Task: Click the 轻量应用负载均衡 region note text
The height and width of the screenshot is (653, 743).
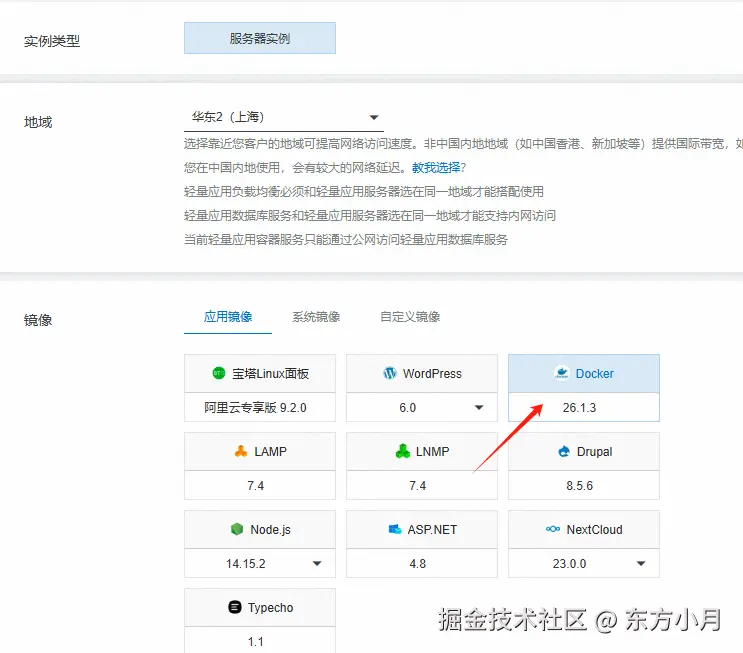Action: [x=363, y=191]
